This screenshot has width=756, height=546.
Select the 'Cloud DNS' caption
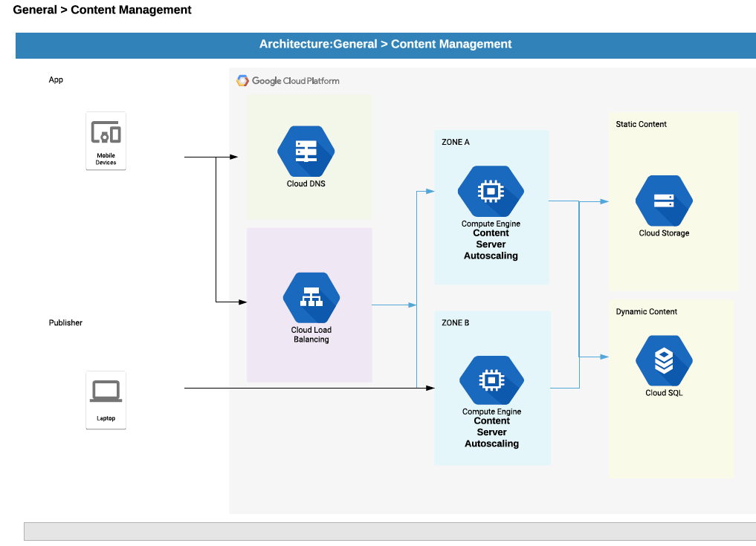click(x=306, y=183)
